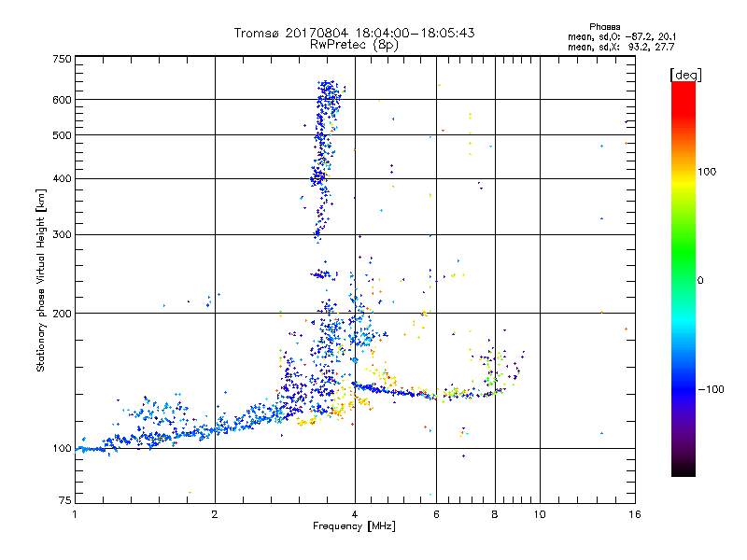Click the x-axis tick label '2'

[x=215, y=514]
